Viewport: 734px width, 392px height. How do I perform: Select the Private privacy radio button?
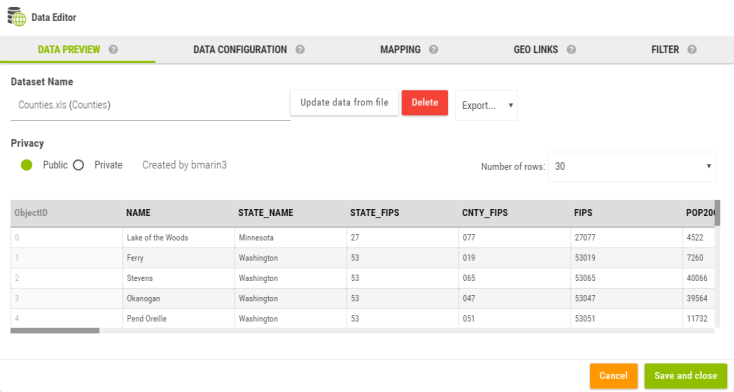(x=78, y=165)
